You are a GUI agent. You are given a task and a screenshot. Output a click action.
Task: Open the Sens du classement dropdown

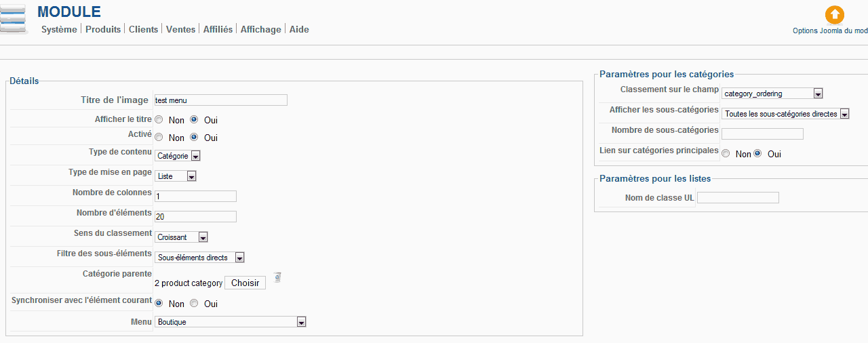[181, 237]
